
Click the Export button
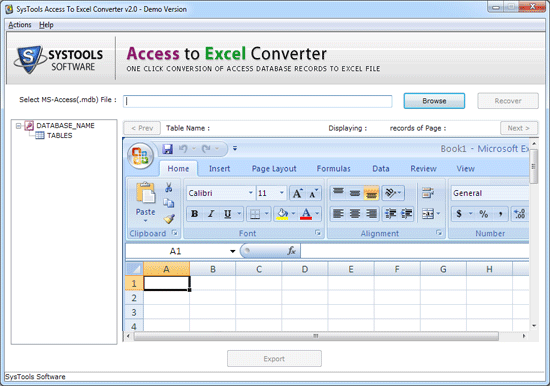274,359
